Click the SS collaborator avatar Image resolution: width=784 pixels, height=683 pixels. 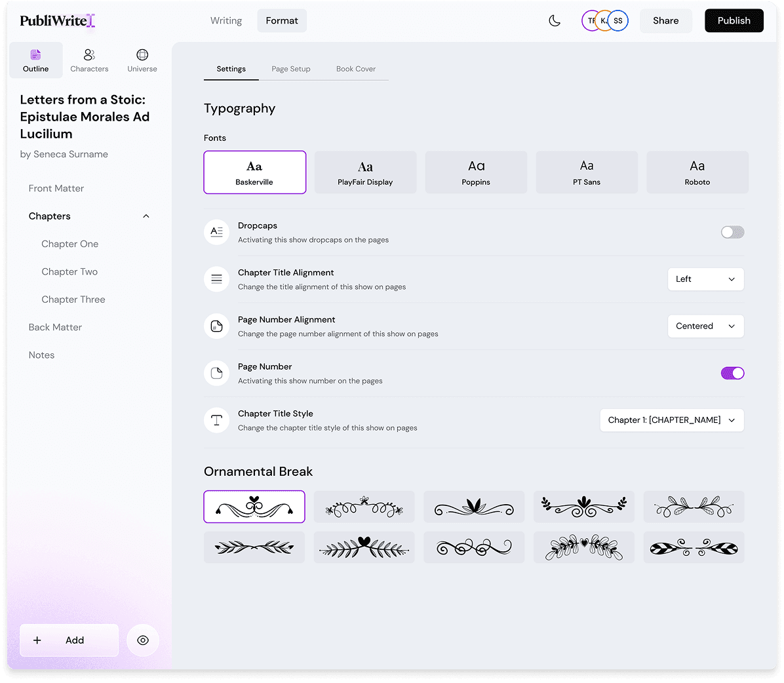[x=618, y=21]
